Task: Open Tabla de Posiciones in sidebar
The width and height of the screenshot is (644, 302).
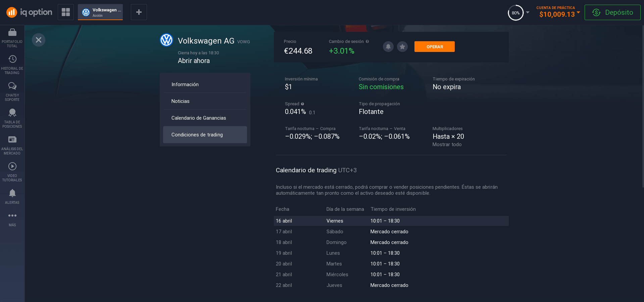Action: 12,119
